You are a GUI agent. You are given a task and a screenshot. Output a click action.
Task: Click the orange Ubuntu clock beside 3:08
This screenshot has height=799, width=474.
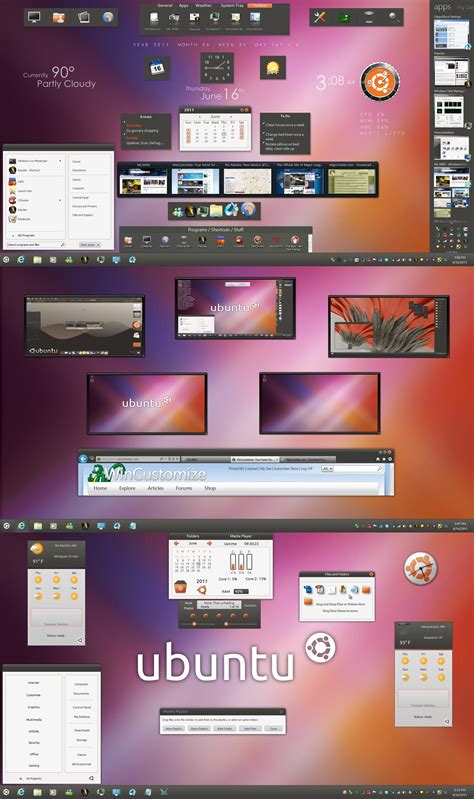[380, 82]
